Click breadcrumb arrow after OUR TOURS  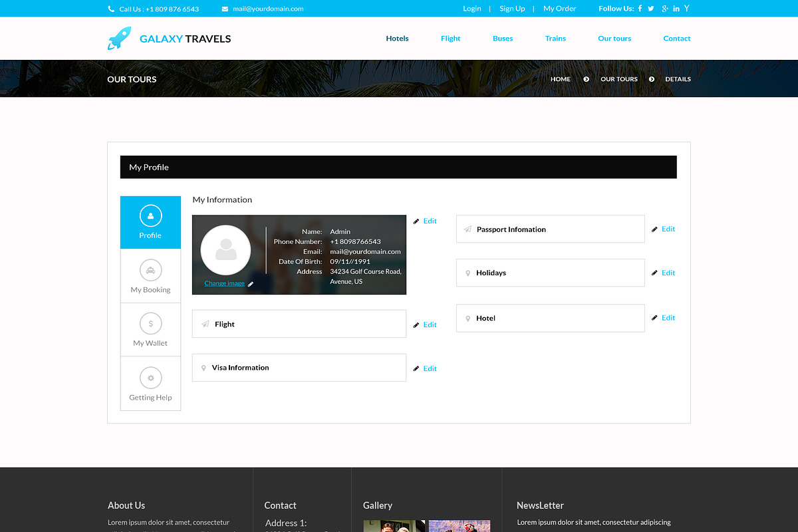(652, 79)
